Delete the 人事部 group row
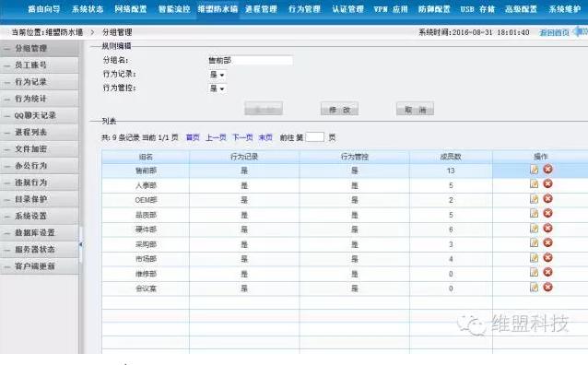 pos(547,183)
